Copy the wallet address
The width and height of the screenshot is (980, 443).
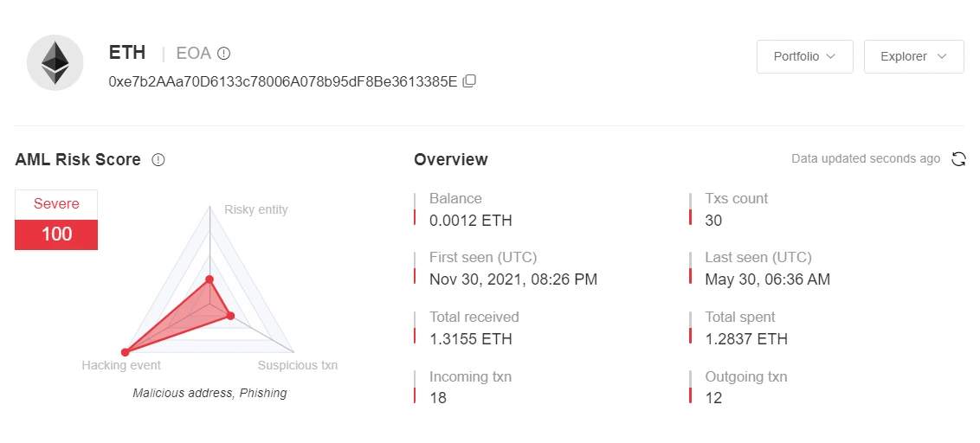click(469, 81)
